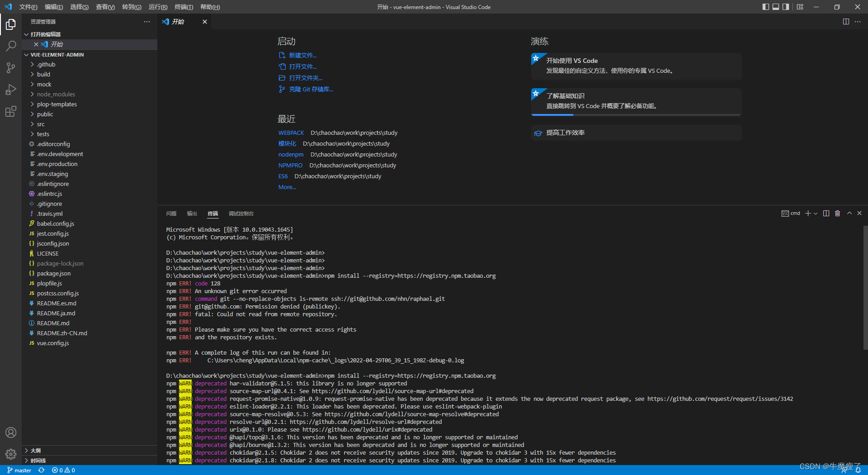Screen dimensions: 868x475
Task: Expand the src folder
Action: [90, 124]
